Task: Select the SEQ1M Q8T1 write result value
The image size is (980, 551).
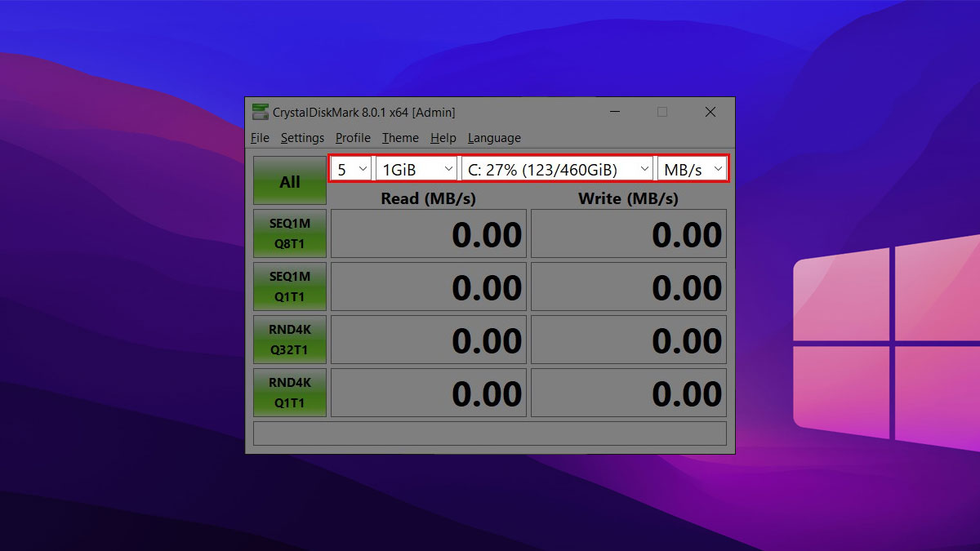Action: click(629, 233)
